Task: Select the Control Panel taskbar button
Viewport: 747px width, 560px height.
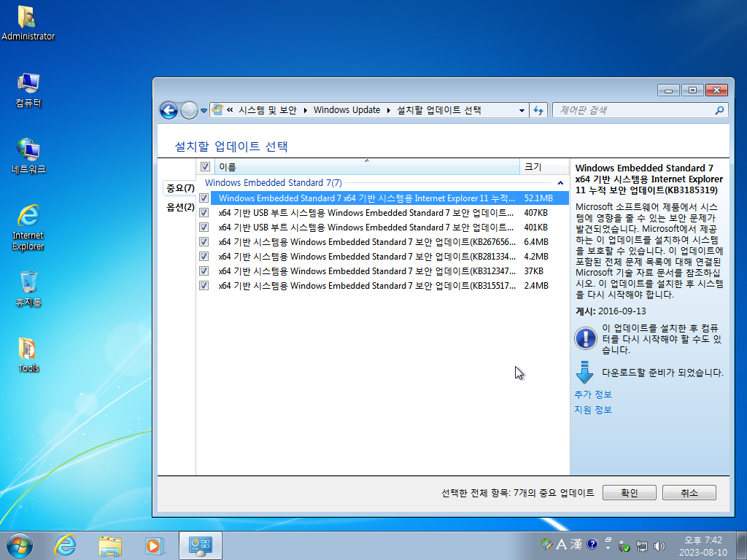Action: coord(201,545)
